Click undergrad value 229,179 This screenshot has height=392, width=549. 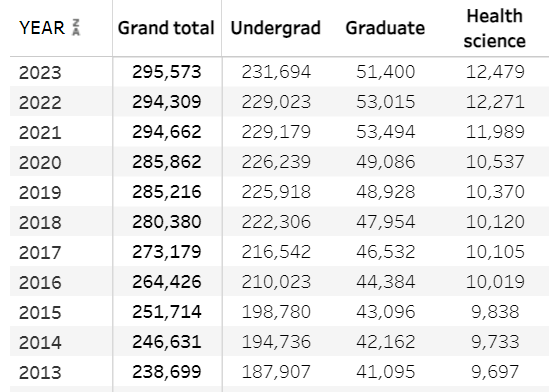point(276,132)
